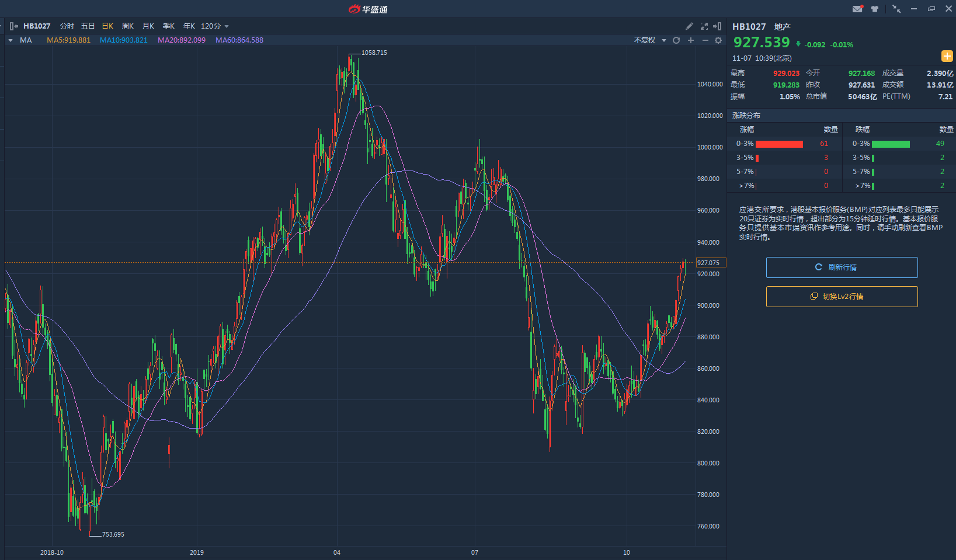Click the MA5 orange indicator label
This screenshot has height=560, width=956.
[69, 40]
